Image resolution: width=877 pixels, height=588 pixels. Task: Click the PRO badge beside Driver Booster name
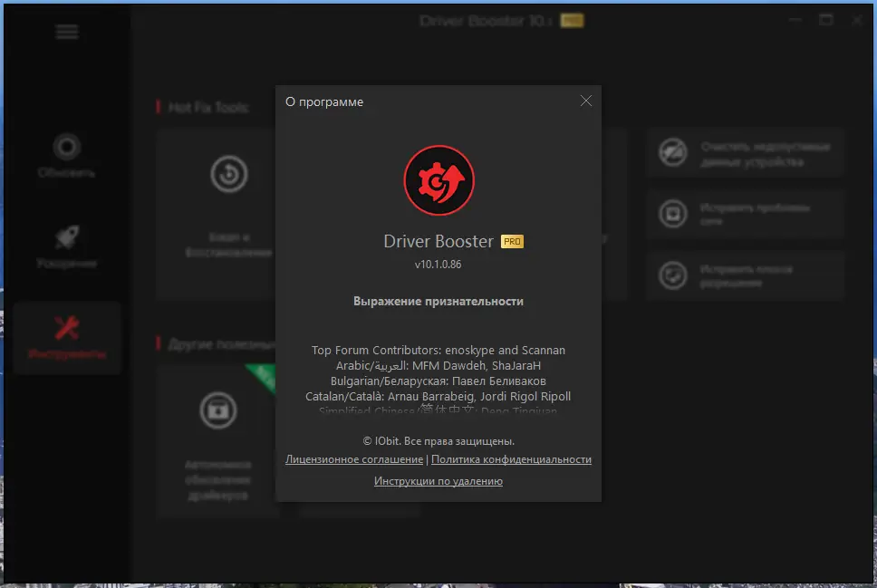click(x=511, y=241)
